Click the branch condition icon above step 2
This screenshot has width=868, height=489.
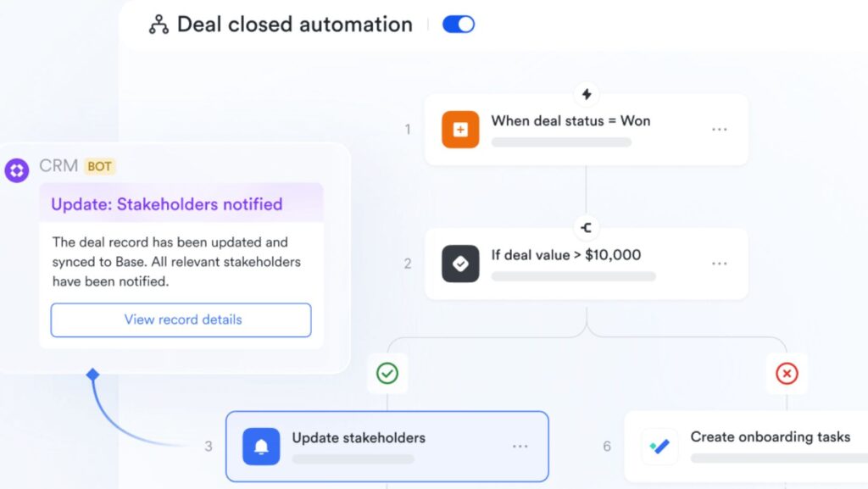[586, 227]
